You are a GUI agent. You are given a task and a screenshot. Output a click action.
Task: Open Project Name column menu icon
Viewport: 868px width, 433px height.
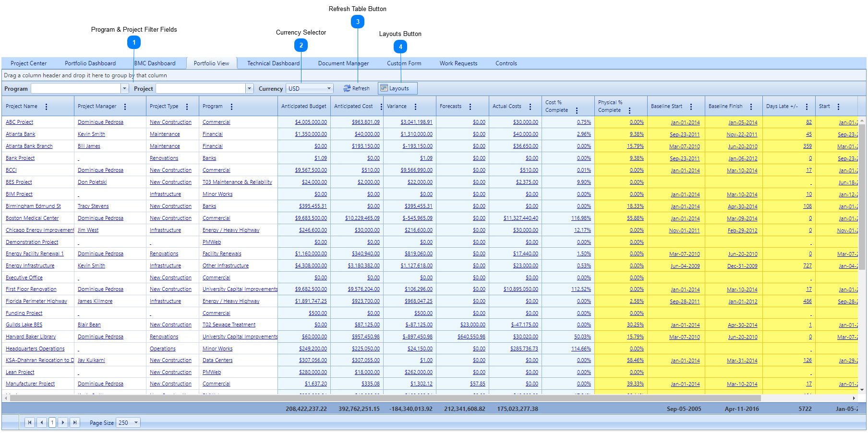pyautogui.click(x=46, y=107)
